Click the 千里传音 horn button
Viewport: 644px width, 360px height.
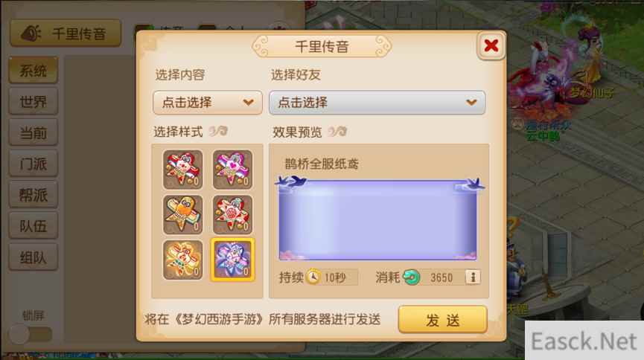coord(66,33)
